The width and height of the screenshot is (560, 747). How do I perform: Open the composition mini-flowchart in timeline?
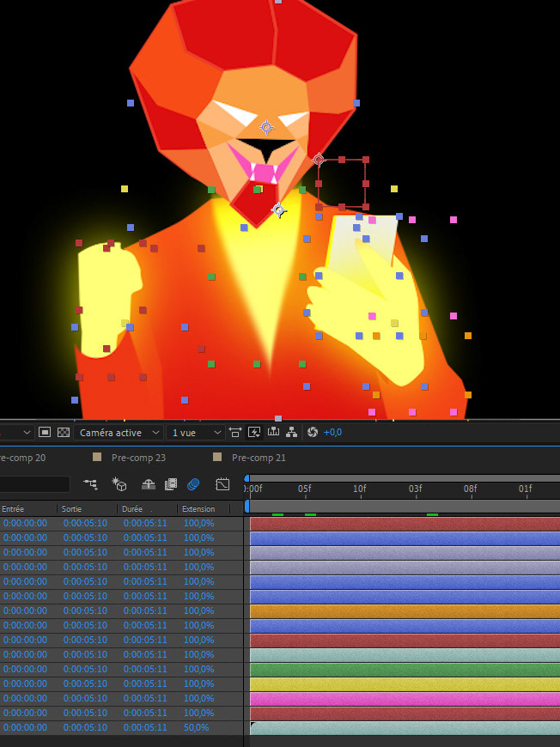[90, 484]
